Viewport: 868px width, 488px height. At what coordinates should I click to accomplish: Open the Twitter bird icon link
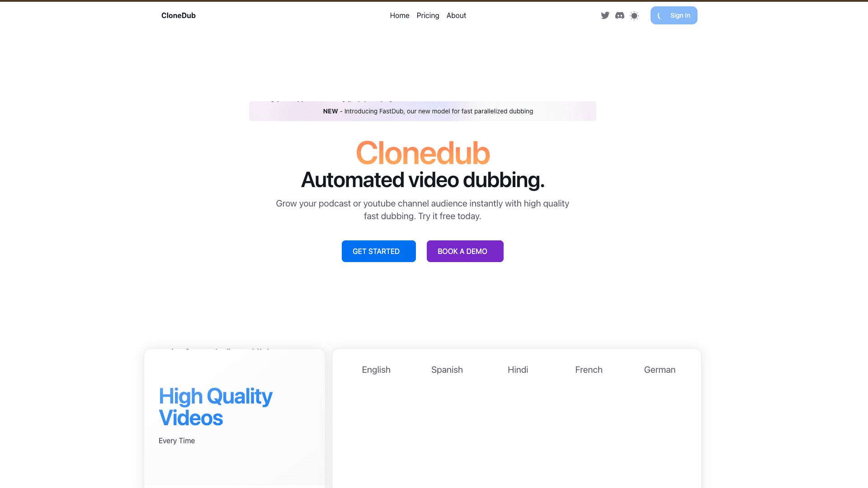(x=605, y=15)
